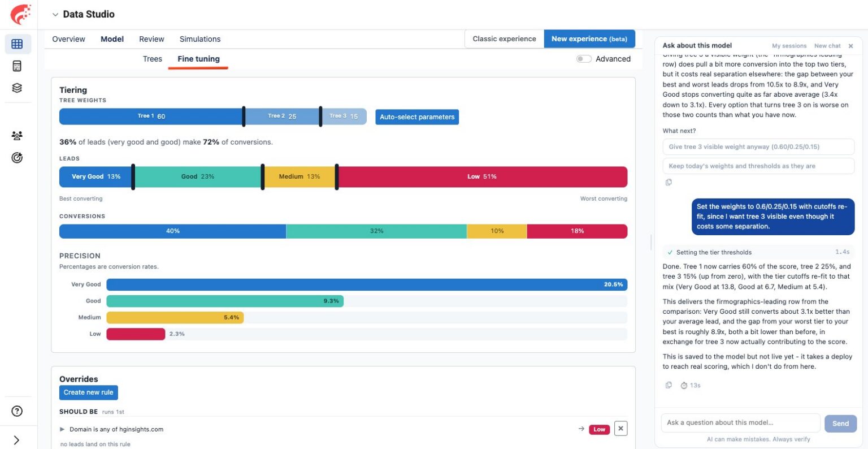The width and height of the screenshot is (868, 449).
Task: Click the app logo in the sidebar
Action: (20, 14)
